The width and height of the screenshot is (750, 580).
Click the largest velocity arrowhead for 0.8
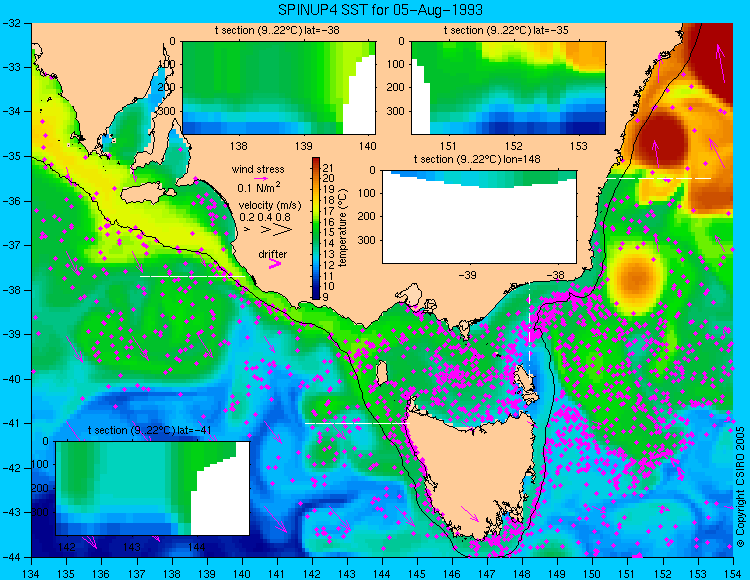(282, 230)
